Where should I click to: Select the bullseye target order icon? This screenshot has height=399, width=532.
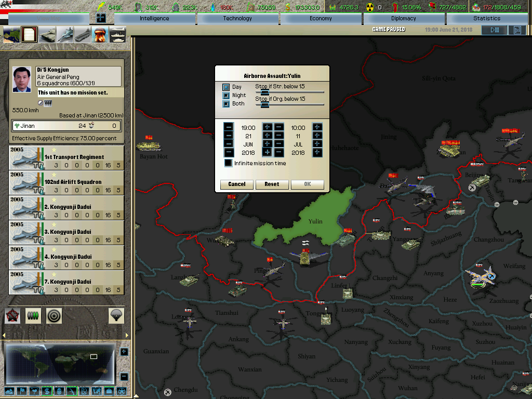pyautogui.click(x=54, y=315)
